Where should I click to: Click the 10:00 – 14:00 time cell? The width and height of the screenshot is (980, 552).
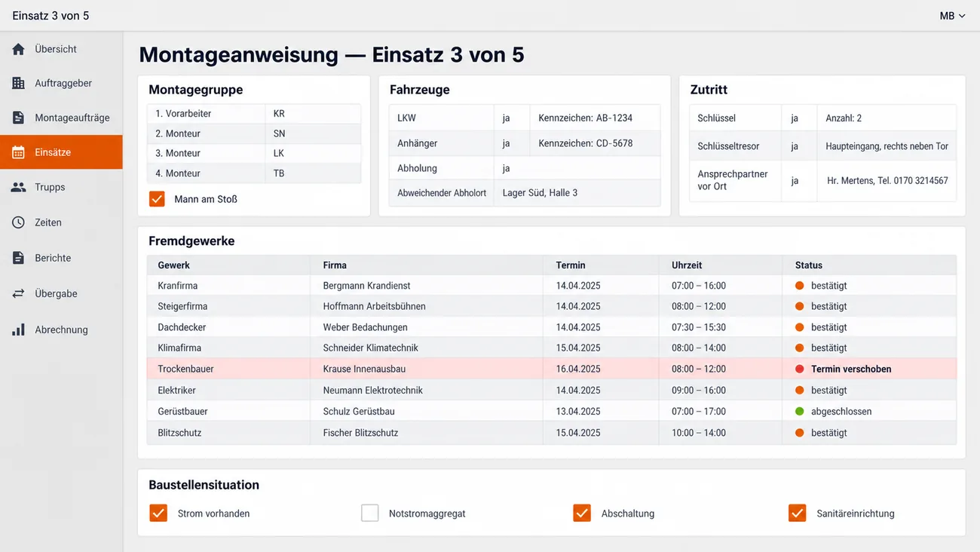(x=721, y=433)
